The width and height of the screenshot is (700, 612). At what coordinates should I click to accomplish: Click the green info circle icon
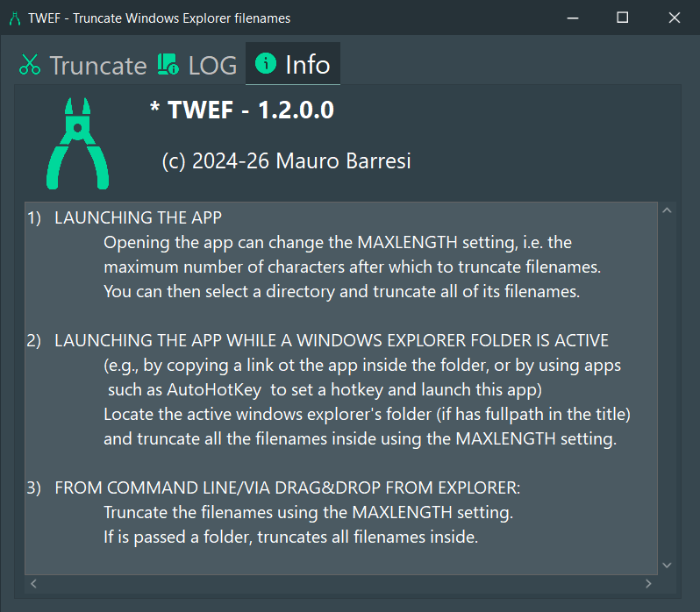pos(266,63)
